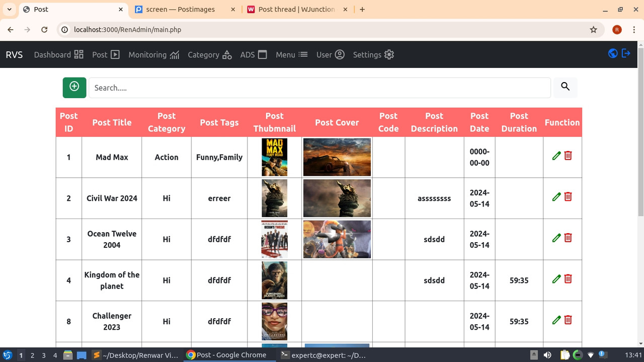Viewport: 644px width, 362px height.
Task: Click the green add post button
Action: (74, 88)
